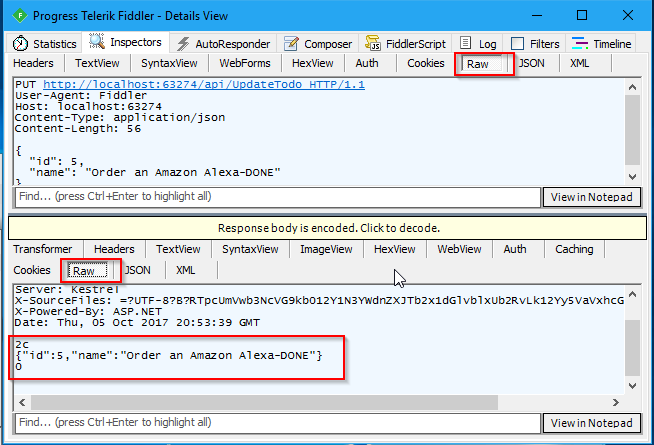Select the response JSON tab
654x445 pixels.
click(138, 270)
